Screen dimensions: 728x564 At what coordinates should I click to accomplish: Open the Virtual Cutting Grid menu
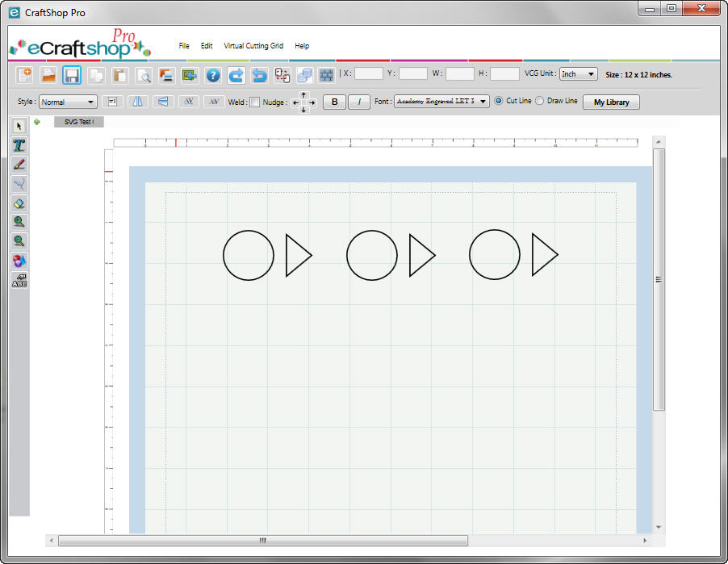coord(254,46)
